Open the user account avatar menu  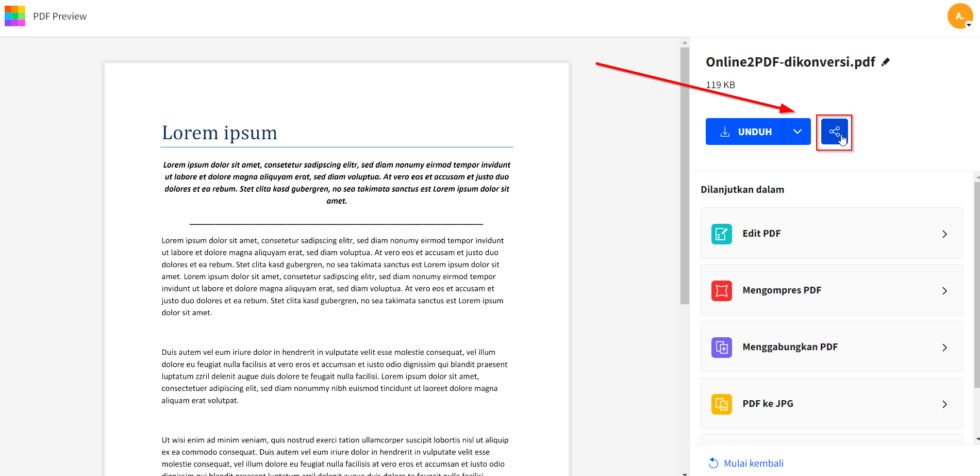960,16
